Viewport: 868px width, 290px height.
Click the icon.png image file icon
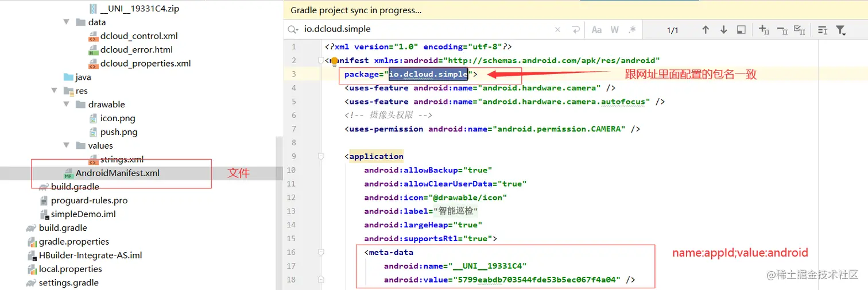pyautogui.click(x=95, y=118)
